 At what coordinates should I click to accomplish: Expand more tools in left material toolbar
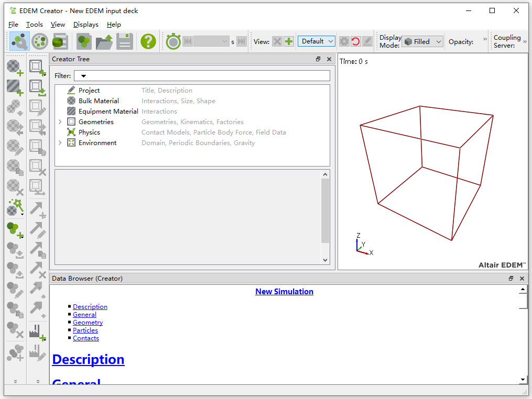click(x=15, y=381)
